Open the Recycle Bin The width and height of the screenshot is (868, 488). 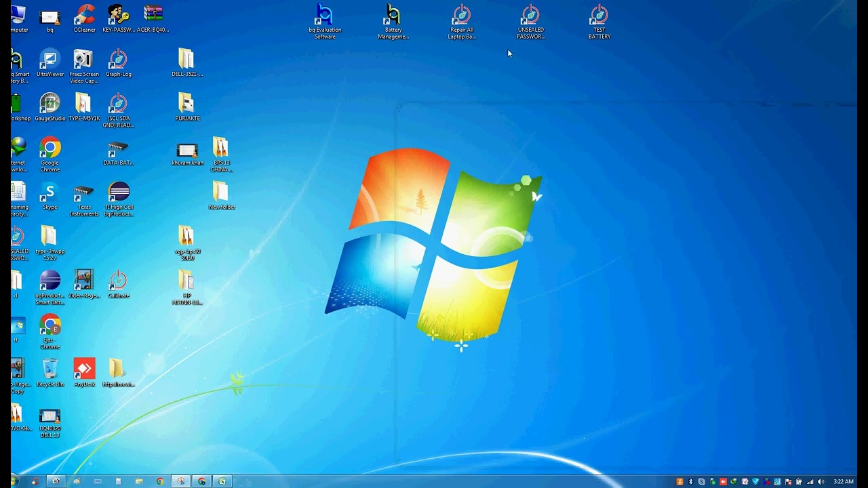point(50,373)
